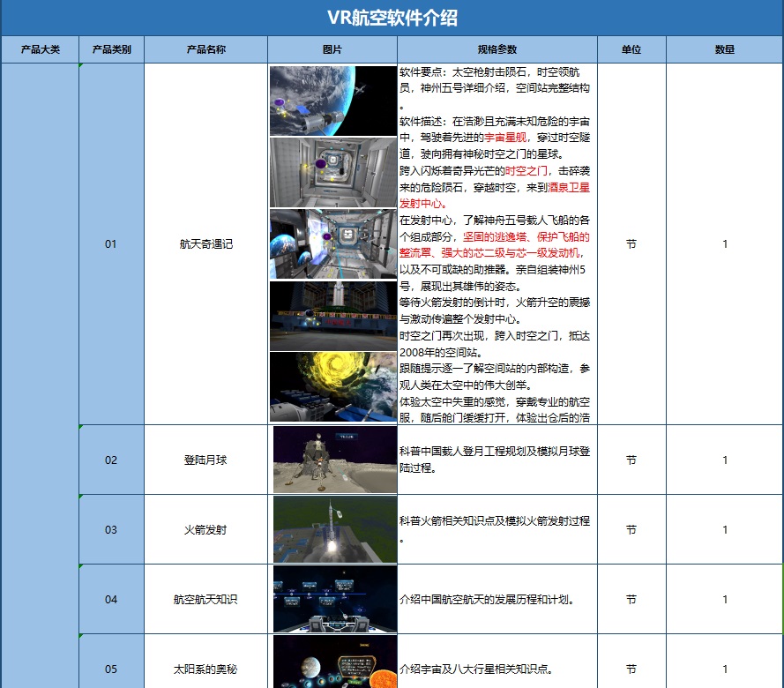
Task: Select category cell 03
Action: click(x=111, y=529)
